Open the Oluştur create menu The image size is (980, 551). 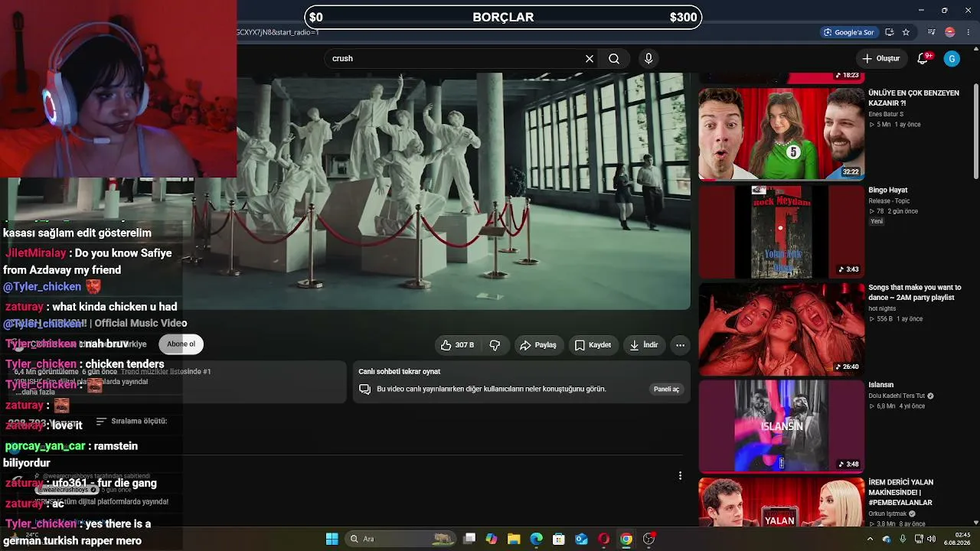click(880, 58)
